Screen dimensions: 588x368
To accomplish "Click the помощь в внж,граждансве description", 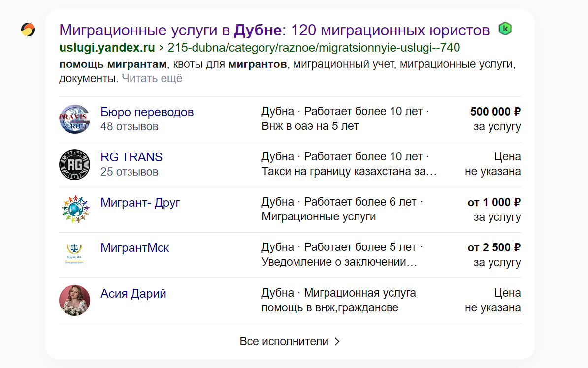I will pyautogui.click(x=330, y=307).
